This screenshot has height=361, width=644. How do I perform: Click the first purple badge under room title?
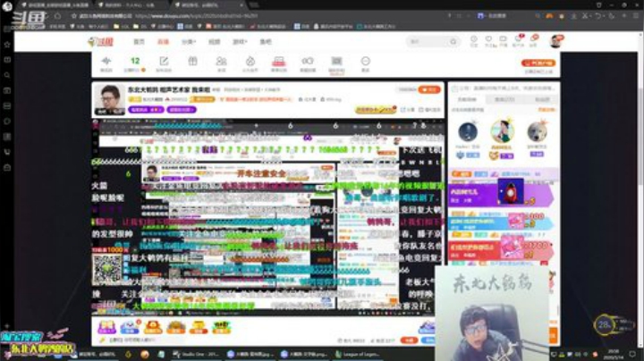tap(146, 110)
